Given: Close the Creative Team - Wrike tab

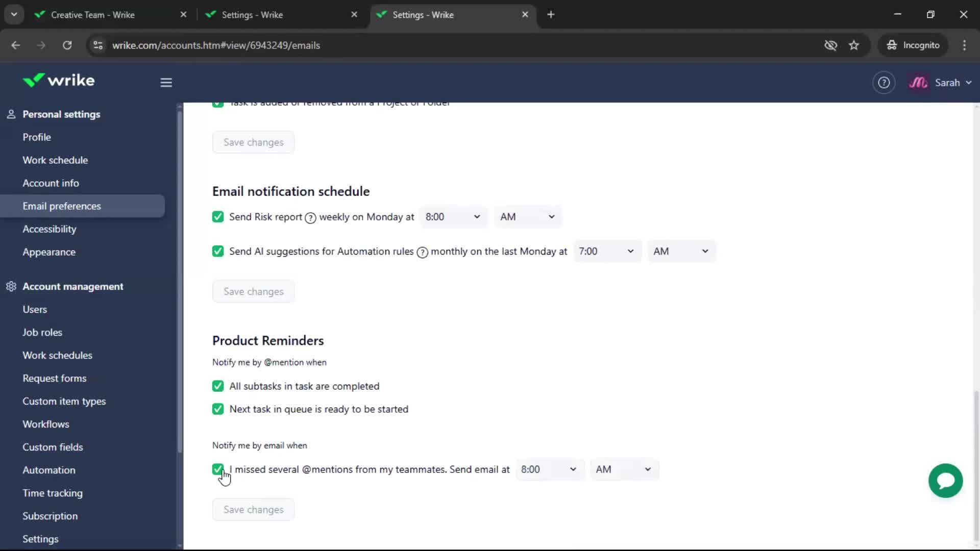Looking at the screenshot, I should [183, 15].
